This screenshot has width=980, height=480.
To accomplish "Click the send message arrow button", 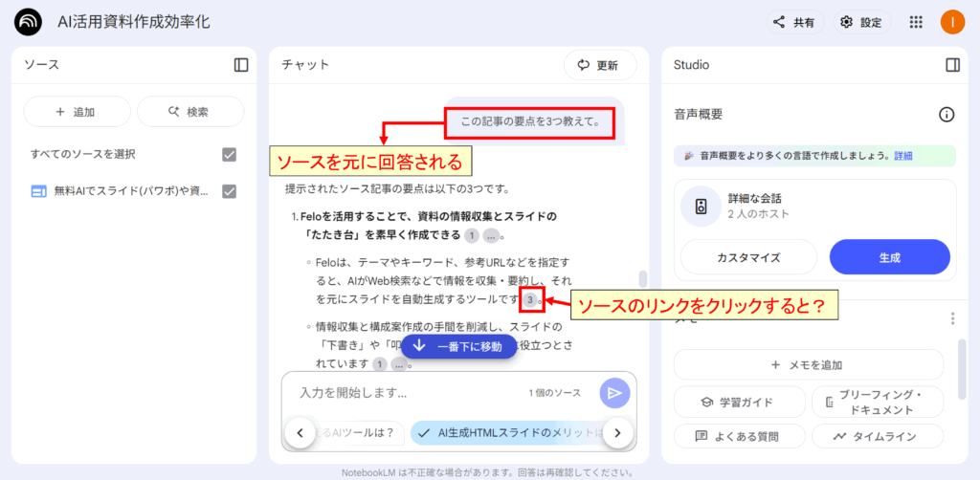I will (x=615, y=393).
